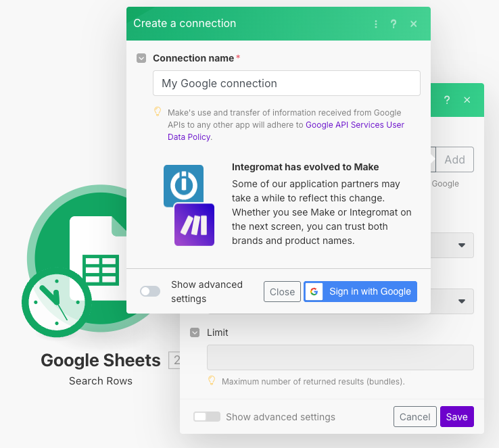Close the Google Sheets panel behind
The width and height of the screenshot is (499, 448).
click(x=467, y=100)
